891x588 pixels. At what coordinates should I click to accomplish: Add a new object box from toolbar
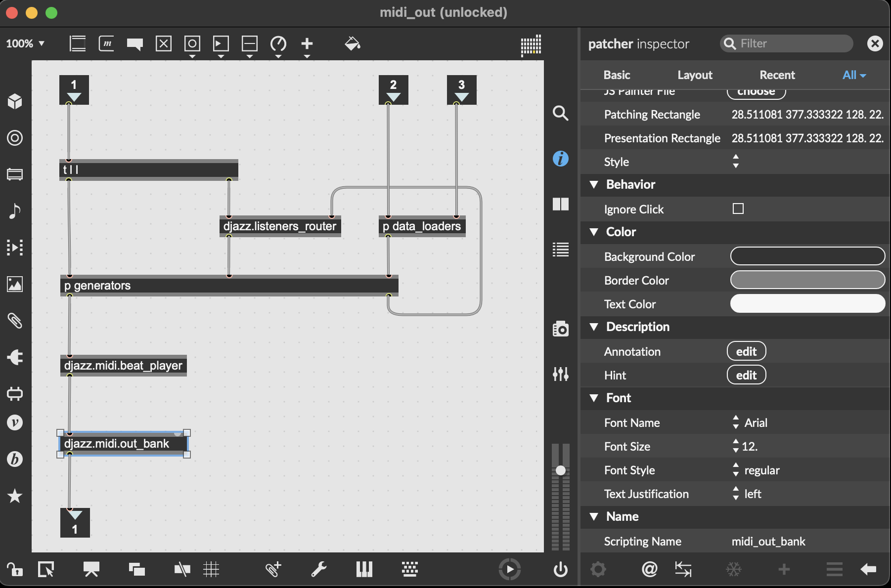[78, 44]
